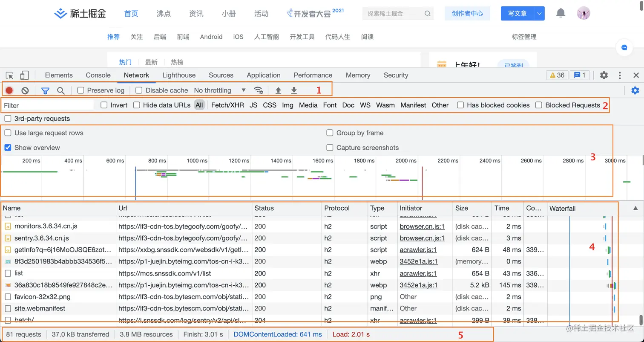Viewport: 644px width, 342px height.
Task: Tick the Group by frame checkbox
Action: click(330, 133)
